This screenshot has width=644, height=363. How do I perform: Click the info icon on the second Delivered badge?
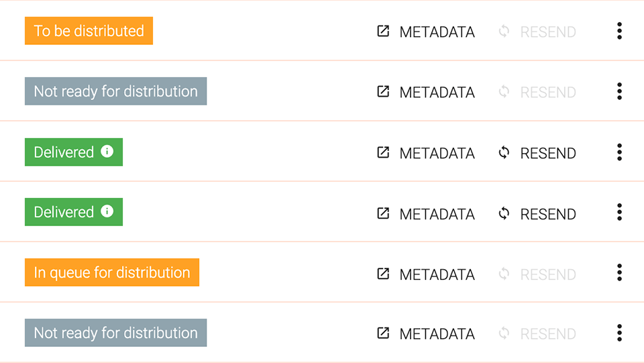coord(107,211)
